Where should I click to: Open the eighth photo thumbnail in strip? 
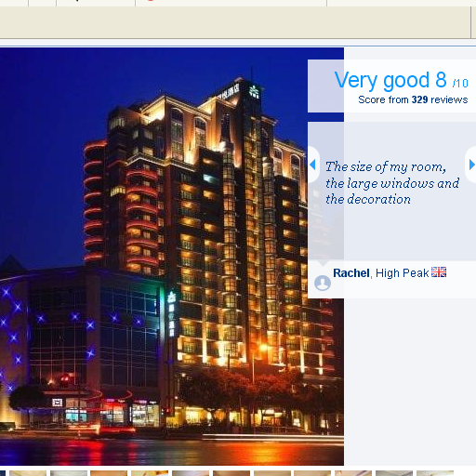[x=272, y=473]
